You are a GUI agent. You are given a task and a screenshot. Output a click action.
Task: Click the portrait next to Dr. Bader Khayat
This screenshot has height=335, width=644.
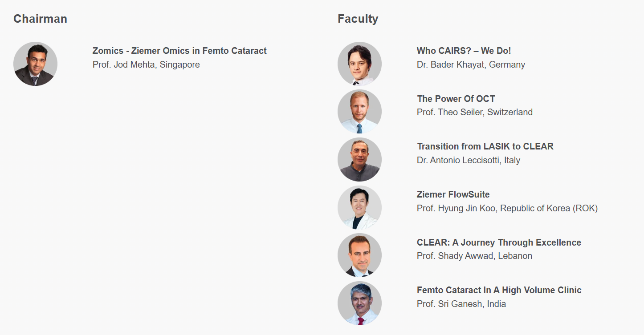(359, 64)
